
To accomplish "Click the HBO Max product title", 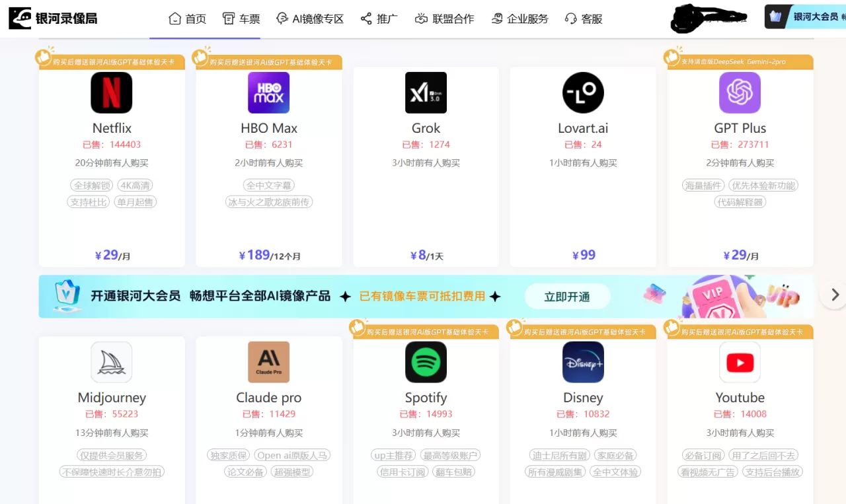I will tap(269, 128).
